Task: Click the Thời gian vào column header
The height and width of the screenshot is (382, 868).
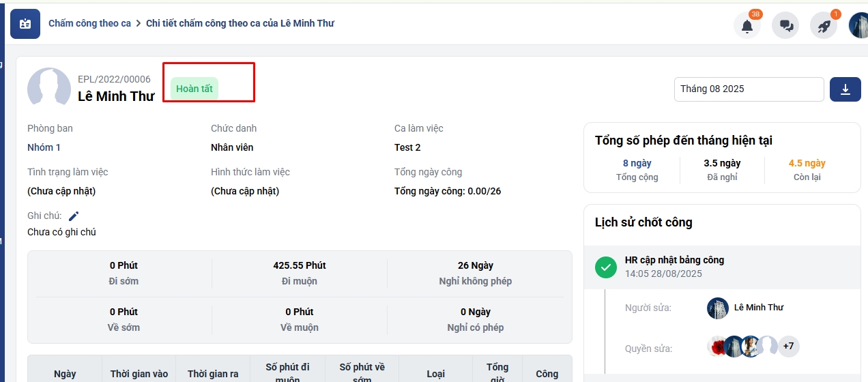Action: pyautogui.click(x=139, y=374)
